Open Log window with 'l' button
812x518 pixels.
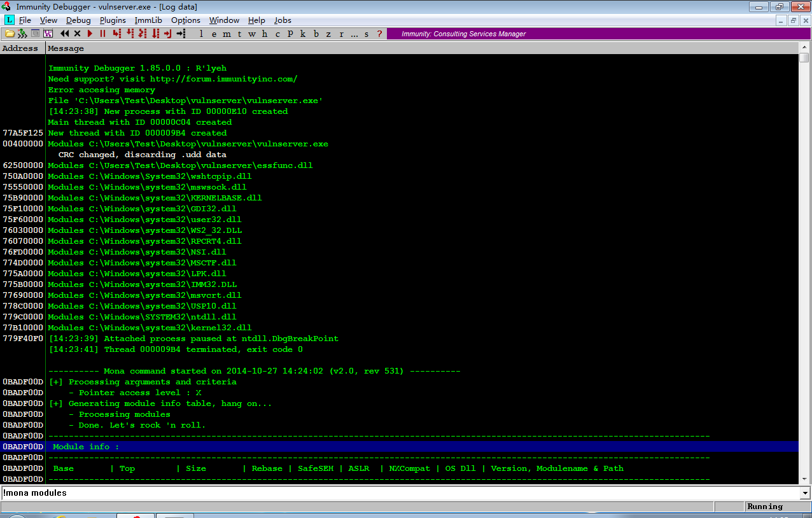coord(202,34)
